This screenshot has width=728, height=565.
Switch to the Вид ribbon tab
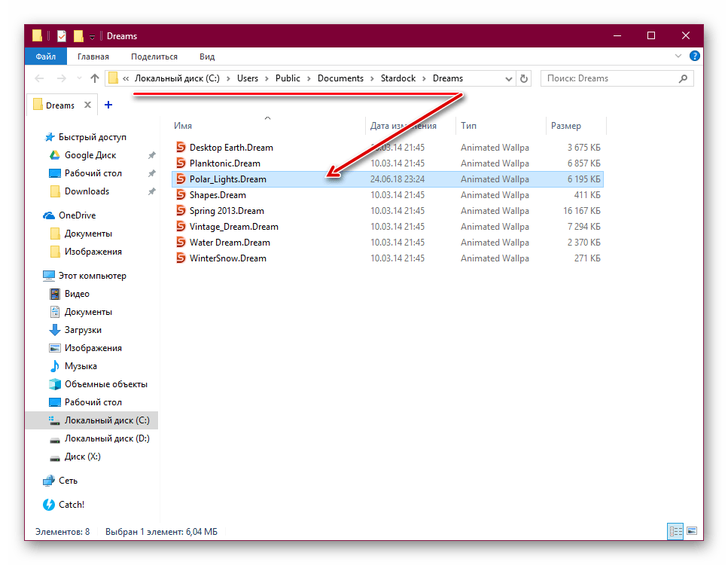[x=207, y=56]
